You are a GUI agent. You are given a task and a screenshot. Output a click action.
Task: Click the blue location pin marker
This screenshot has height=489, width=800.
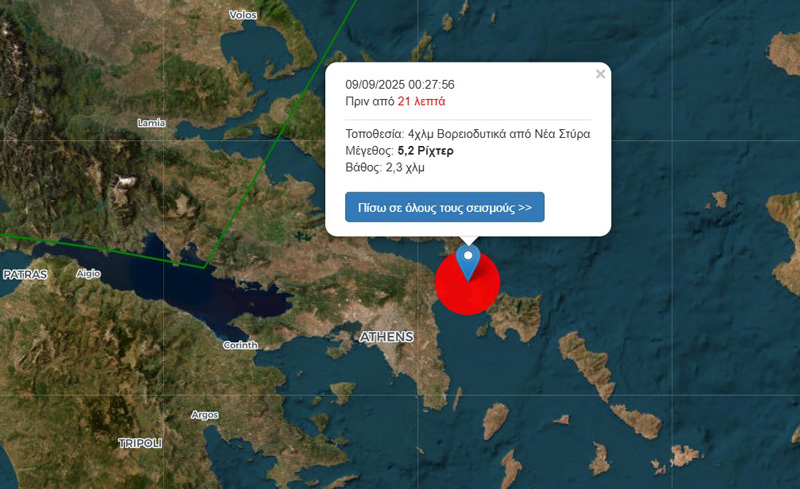pyautogui.click(x=468, y=262)
